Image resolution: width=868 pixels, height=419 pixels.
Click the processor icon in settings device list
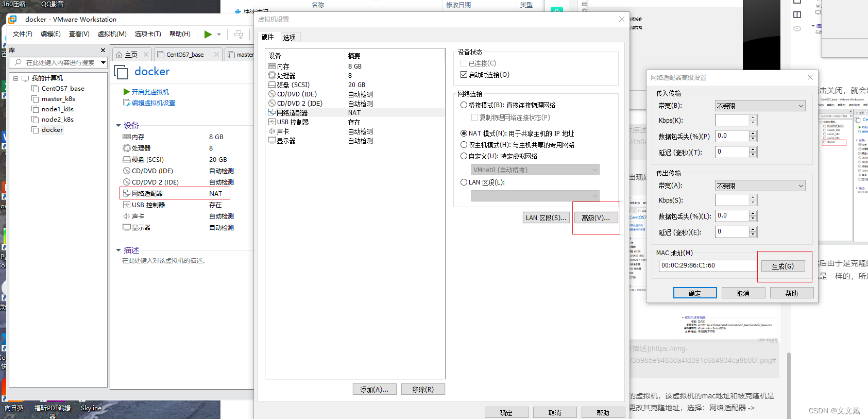(x=272, y=76)
